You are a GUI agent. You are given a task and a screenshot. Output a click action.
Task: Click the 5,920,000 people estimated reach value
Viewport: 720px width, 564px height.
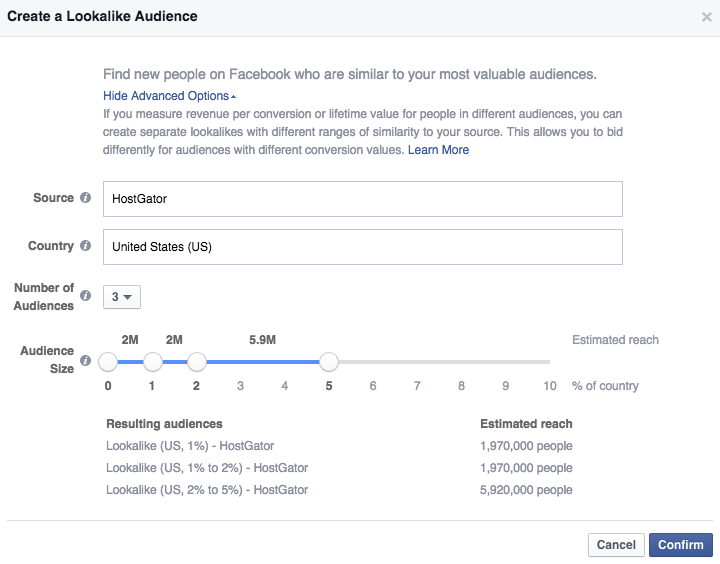[x=526, y=490]
